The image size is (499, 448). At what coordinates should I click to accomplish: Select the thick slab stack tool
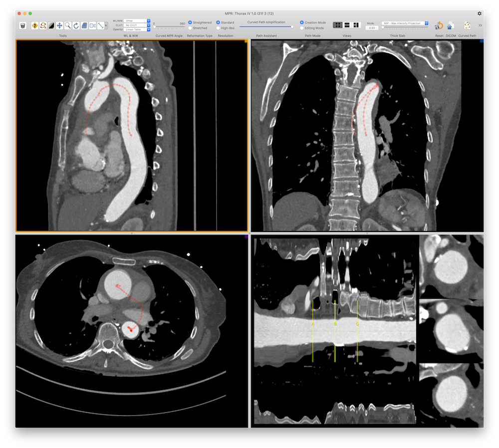pos(84,25)
